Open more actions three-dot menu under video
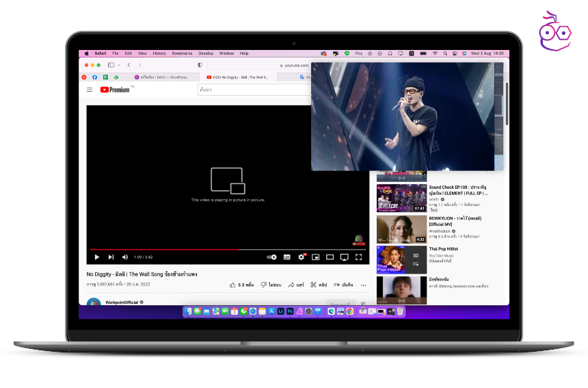Image resolution: width=588 pixels, height=388 pixels. pos(363,285)
